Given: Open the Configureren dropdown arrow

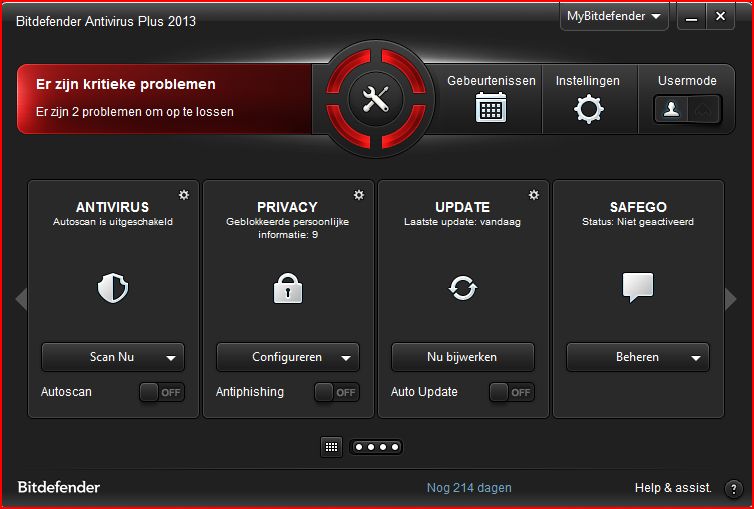Looking at the screenshot, I should click(x=346, y=358).
